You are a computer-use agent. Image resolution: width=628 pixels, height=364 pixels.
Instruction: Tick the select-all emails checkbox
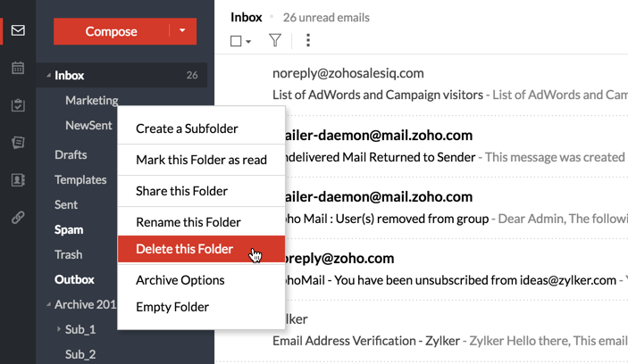pos(236,41)
